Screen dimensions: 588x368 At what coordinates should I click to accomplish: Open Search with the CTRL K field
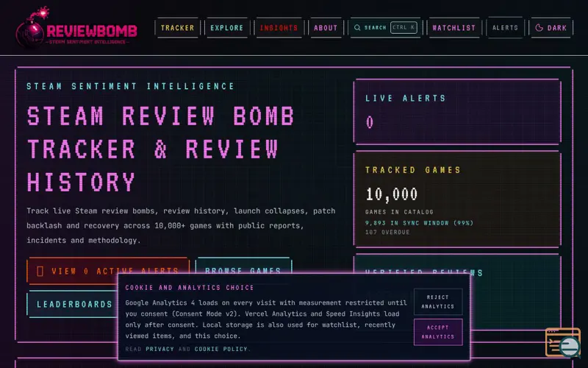click(385, 28)
